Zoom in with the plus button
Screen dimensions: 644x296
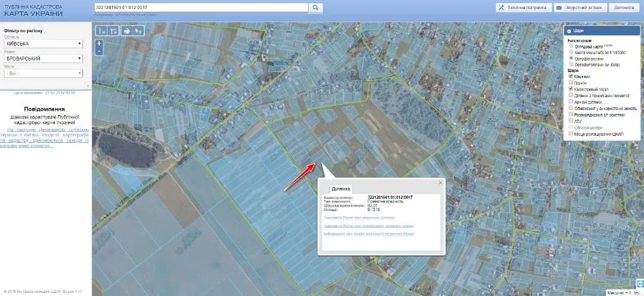99,43
